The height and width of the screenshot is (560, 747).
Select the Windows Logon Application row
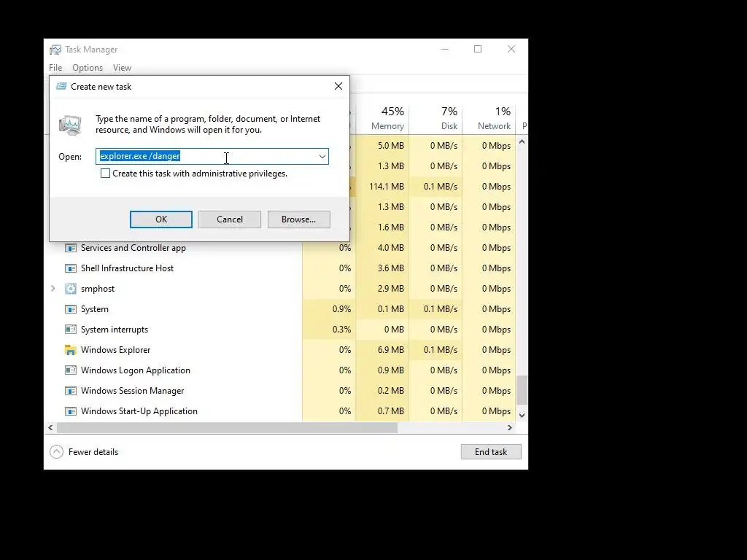[x=281, y=370]
